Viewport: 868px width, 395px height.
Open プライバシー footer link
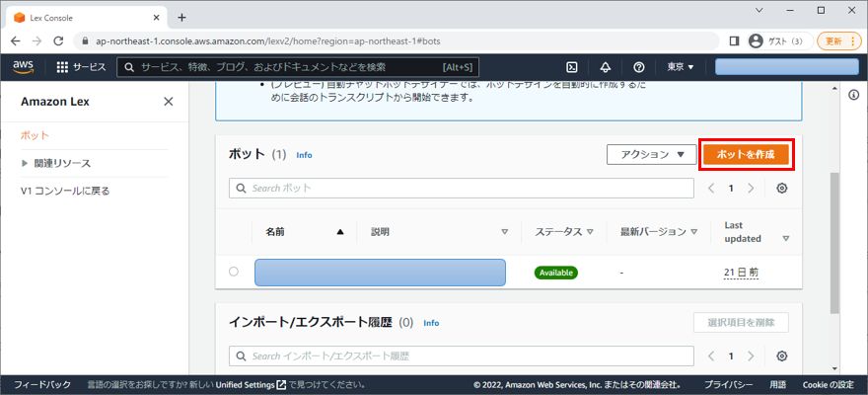[728, 384]
